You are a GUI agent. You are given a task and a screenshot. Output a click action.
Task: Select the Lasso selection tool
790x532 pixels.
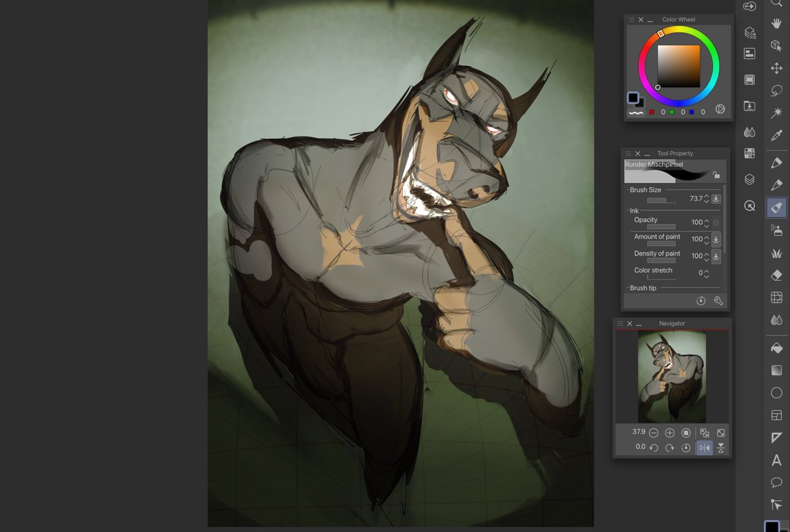[x=776, y=90]
